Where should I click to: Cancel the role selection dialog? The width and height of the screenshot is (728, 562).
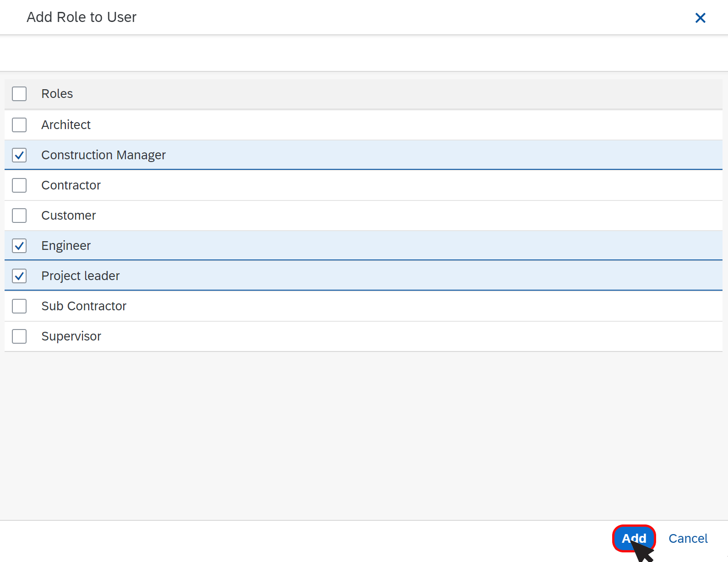[x=688, y=538]
